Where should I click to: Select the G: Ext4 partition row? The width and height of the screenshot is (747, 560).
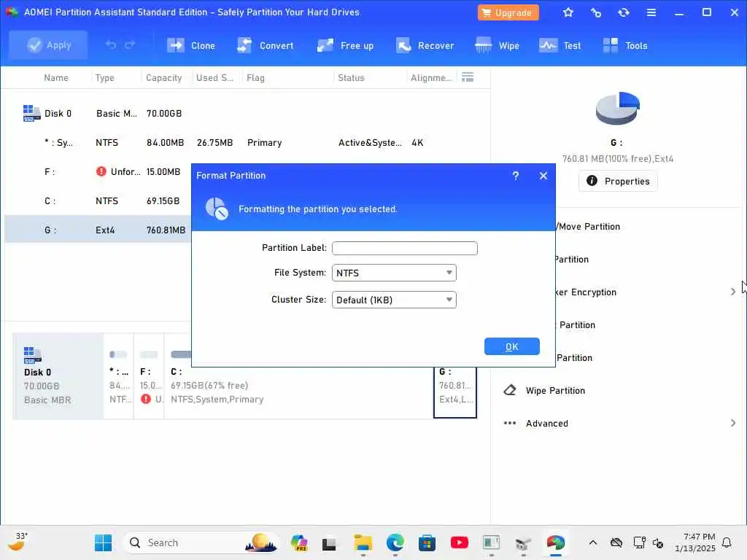(x=98, y=230)
